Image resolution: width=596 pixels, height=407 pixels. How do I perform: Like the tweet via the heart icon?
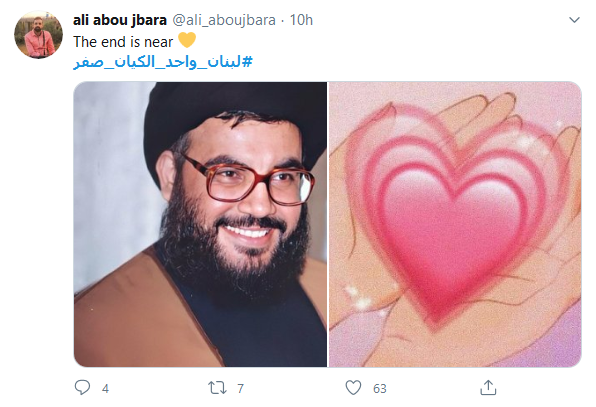[x=353, y=388]
